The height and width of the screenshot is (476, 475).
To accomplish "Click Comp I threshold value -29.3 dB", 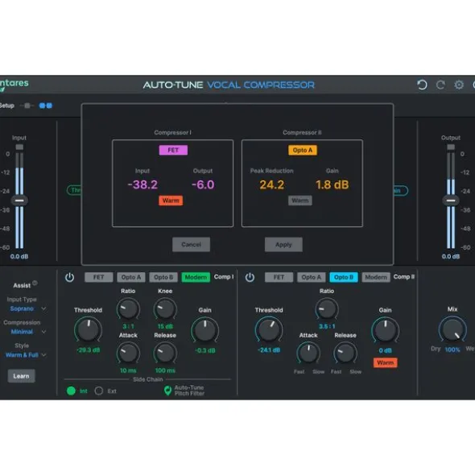I will point(88,350).
